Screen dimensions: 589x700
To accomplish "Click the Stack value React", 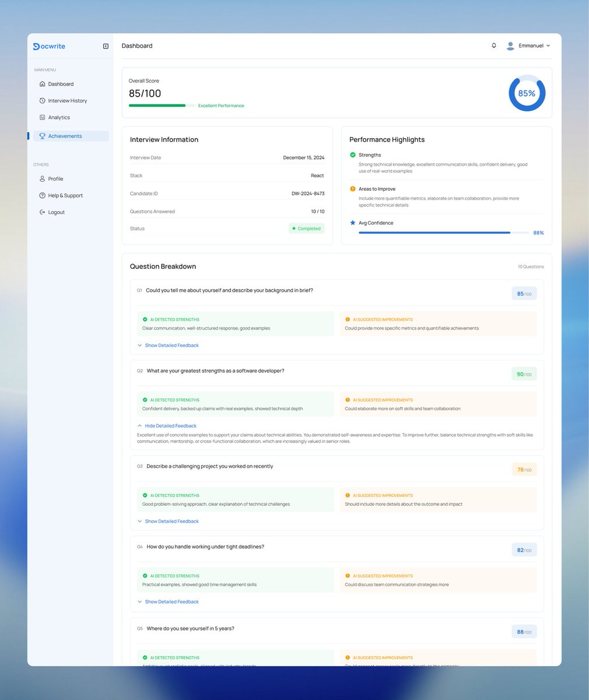I will coord(318,176).
